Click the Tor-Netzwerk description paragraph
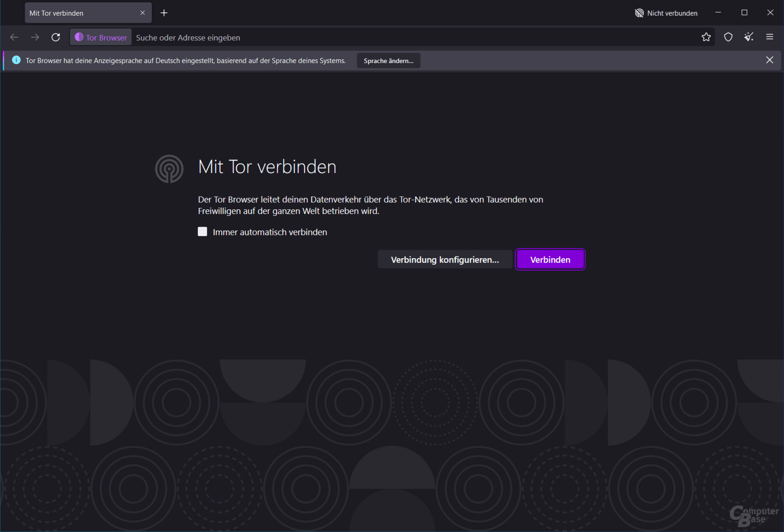This screenshot has width=784, height=532. [x=370, y=205]
